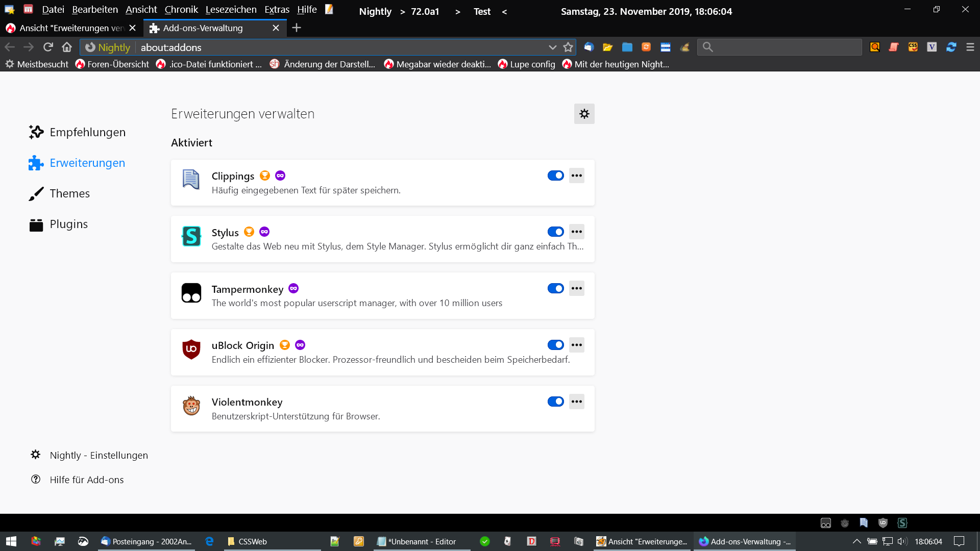
Task: Expand the URL bar history dropdown
Action: (x=552, y=47)
